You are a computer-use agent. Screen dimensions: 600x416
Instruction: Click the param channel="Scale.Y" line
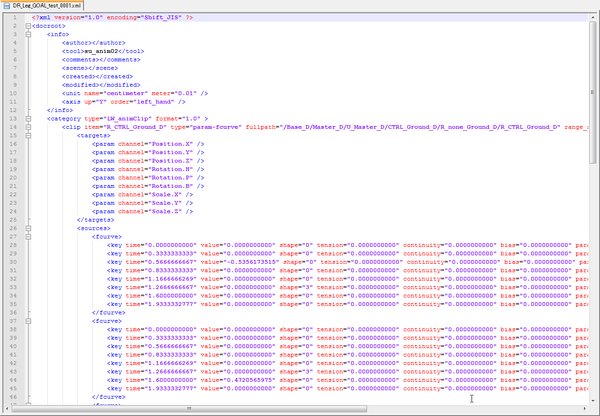coord(142,203)
